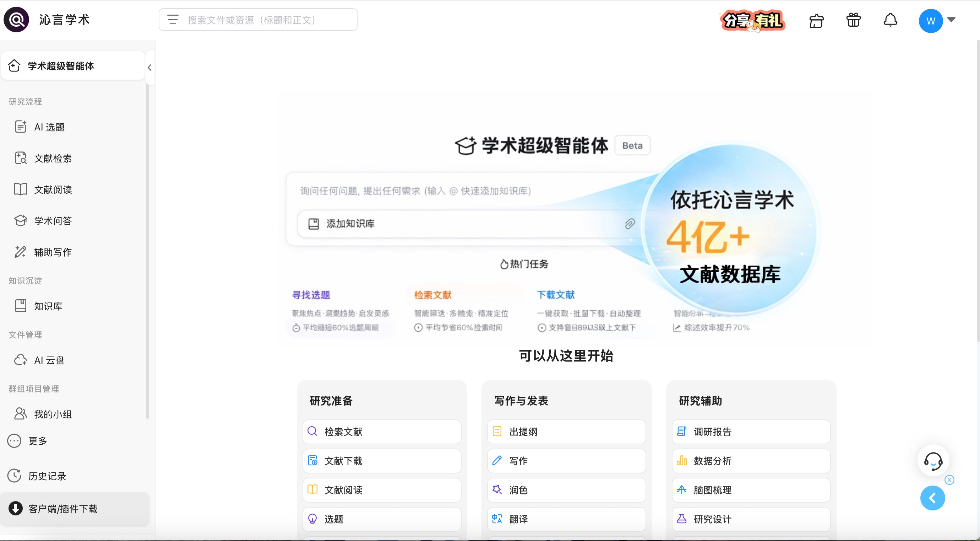Open the 知识库 panel icon
Viewport: 980px width, 541px height.
click(21, 306)
